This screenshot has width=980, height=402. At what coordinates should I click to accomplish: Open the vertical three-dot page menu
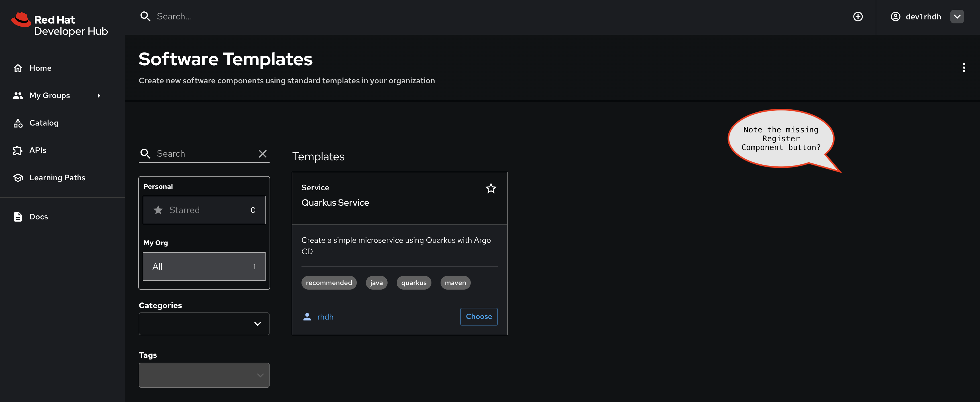pyautogui.click(x=964, y=68)
